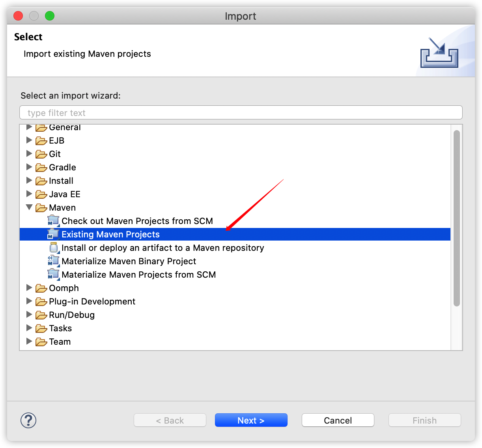Select the Plug-in Development label
This screenshot has width=482, height=448.
tap(92, 302)
